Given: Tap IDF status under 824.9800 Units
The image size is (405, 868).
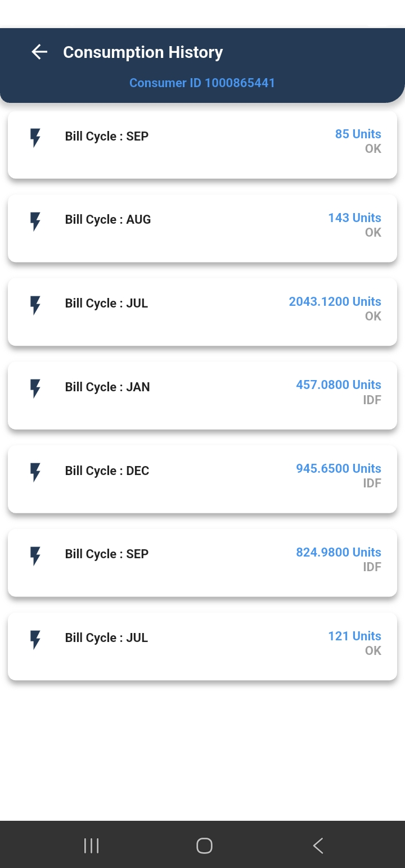Looking at the screenshot, I should click(x=372, y=567).
